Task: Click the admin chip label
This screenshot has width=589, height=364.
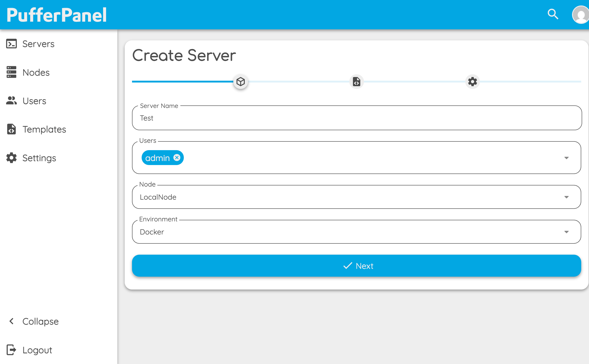Action: (157, 158)
